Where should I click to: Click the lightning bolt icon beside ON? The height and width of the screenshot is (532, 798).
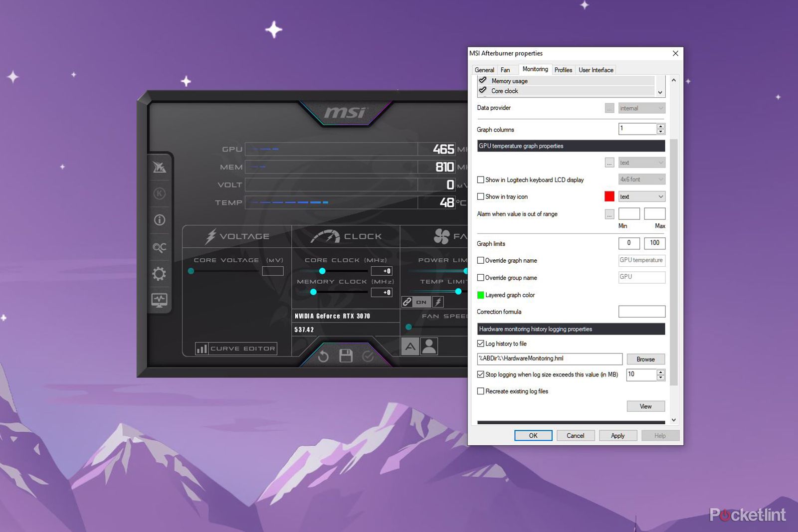(x=438, y=302)
